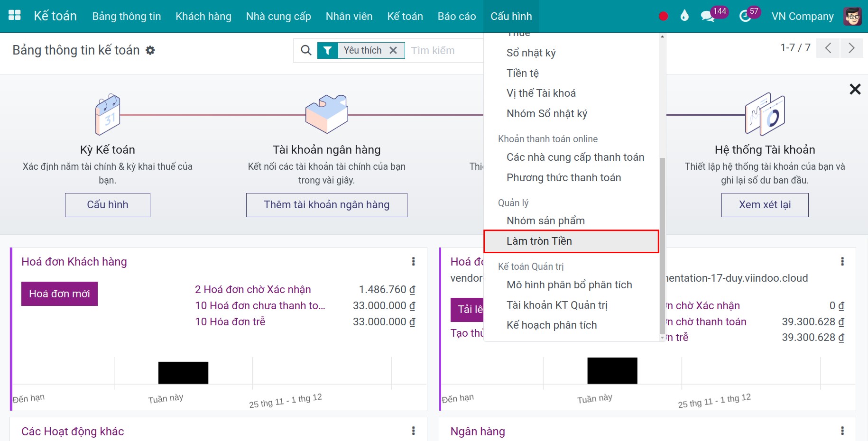Viewport: 868px width, 441px height.
Task: Click the 1-7 / 7 pager counter
Action: (795, 48)
